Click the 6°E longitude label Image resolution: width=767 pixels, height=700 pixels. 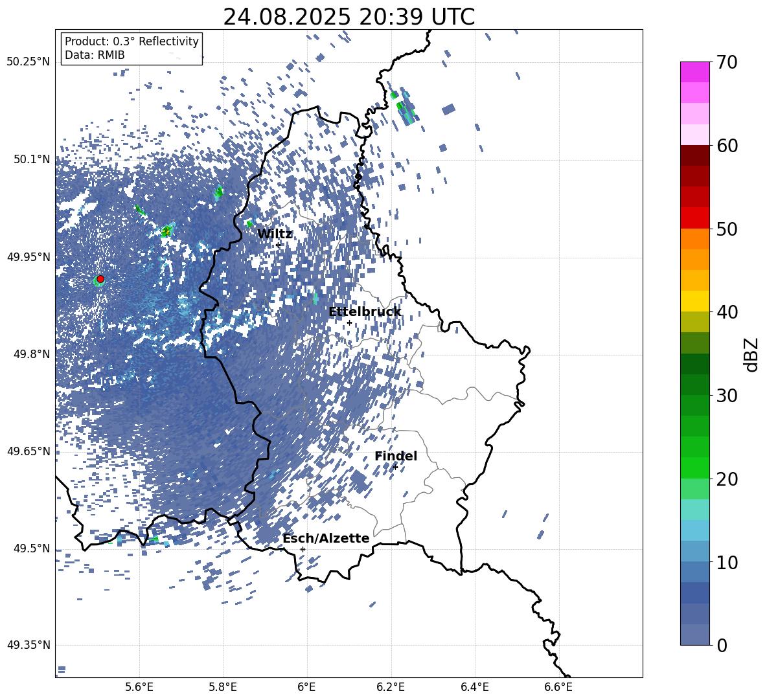(306, 687)
